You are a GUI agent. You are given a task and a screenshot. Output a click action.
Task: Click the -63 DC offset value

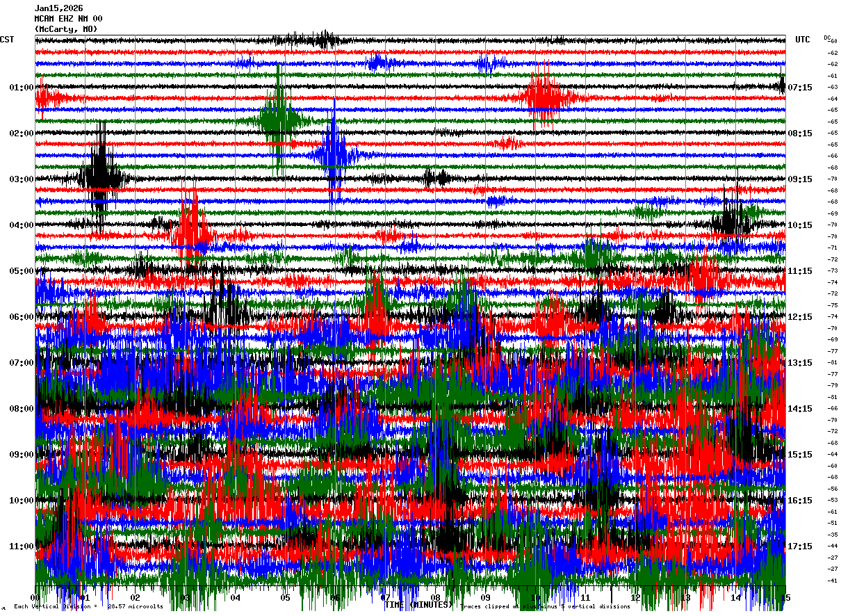(x=833, y=87)
